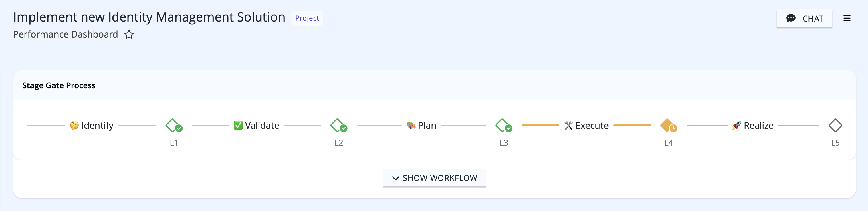Open the Plan stage
868x211 pixels.
point(421,126)
